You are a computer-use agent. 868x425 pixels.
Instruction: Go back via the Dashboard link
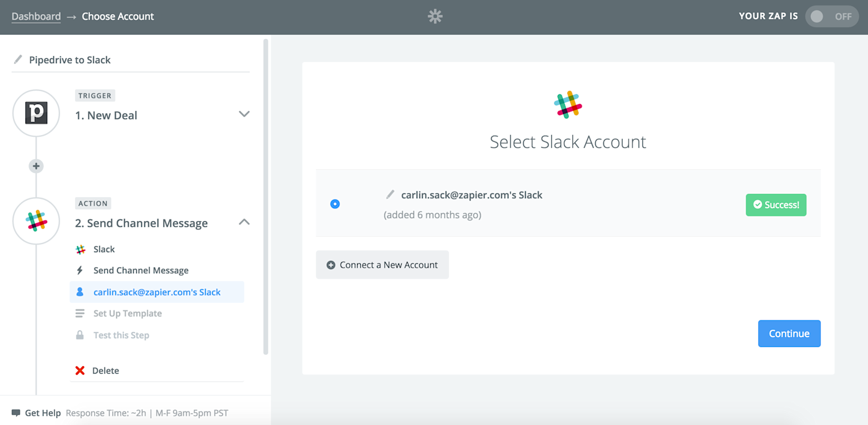click(36, 16)
